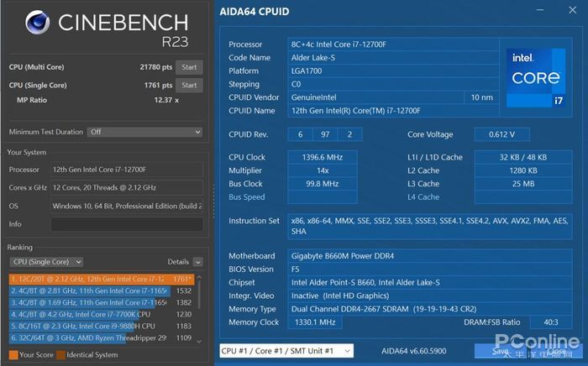Click the Save button in AIDA64

pos(501,351)
